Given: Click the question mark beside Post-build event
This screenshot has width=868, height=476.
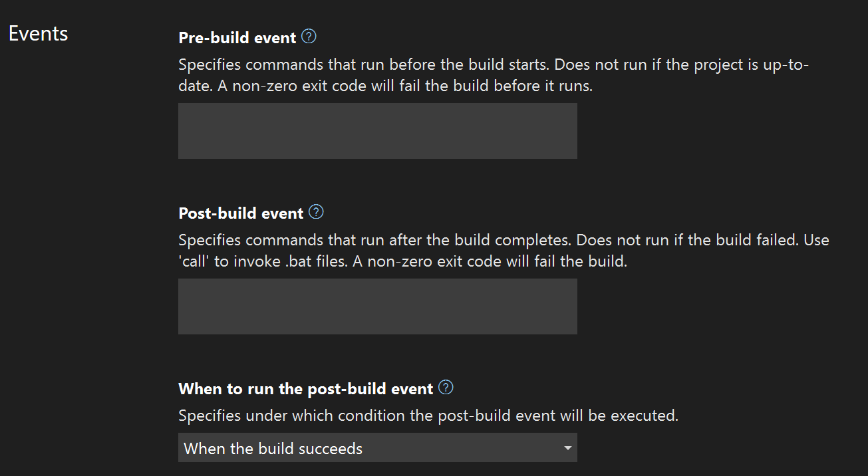Looking at the screenshot, I should tap(316, 212).
